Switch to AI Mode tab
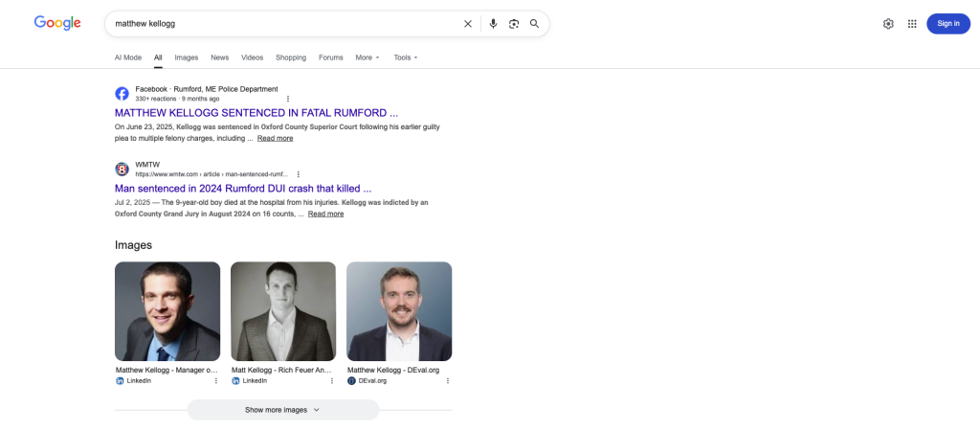Image resolution: width=980 pixels, height=431 pixels. [x=128, y=57]
